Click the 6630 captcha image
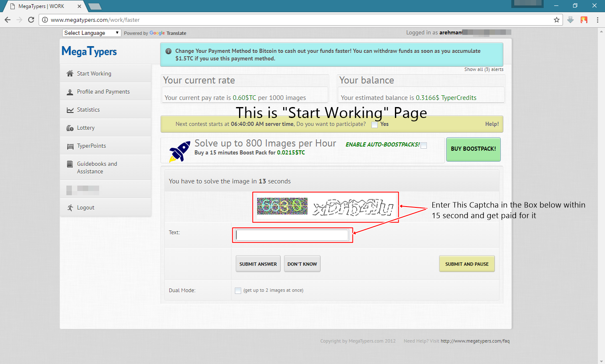Viewport: 605px width, 364px height. pyautogui.click(x=282, y=206)
